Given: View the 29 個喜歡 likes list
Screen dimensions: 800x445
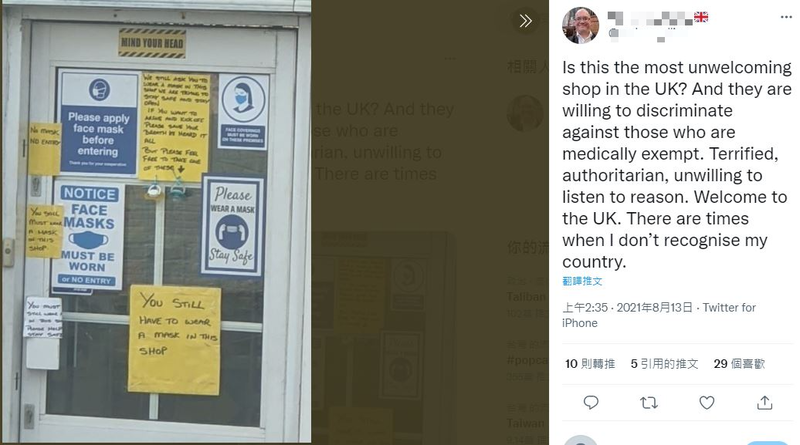Looking at the screenshot, I should click(x=739, y=364).
